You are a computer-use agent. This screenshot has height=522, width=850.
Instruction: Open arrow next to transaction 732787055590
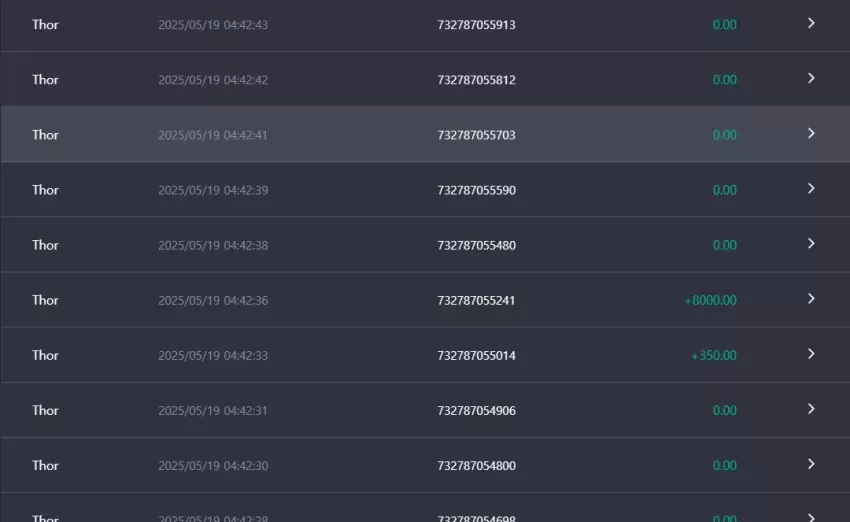[811, 189]
